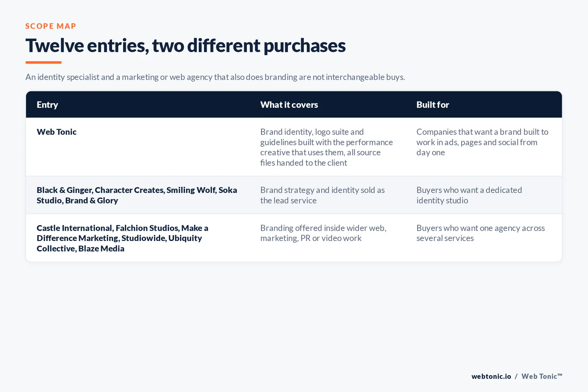
Task: Select the Black & Ginger entries cell
Action: pos(137,195)
